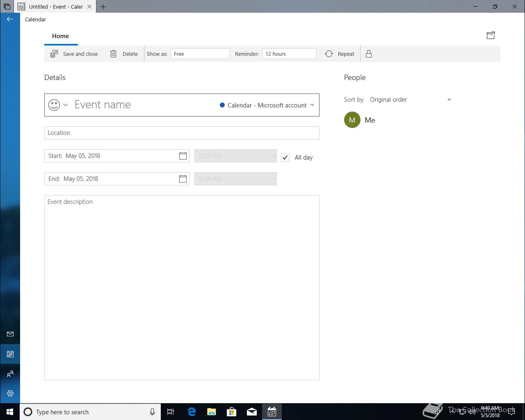Viewport: 525px width, 420px height.
Task: Open the End date calendar picker
Action: [x=183, y=179]
